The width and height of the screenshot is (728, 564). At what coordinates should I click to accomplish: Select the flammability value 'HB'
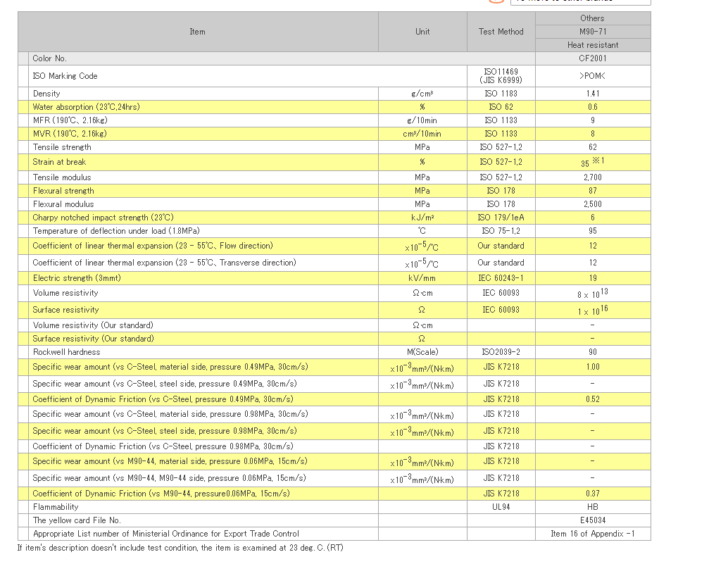(593, 508)
